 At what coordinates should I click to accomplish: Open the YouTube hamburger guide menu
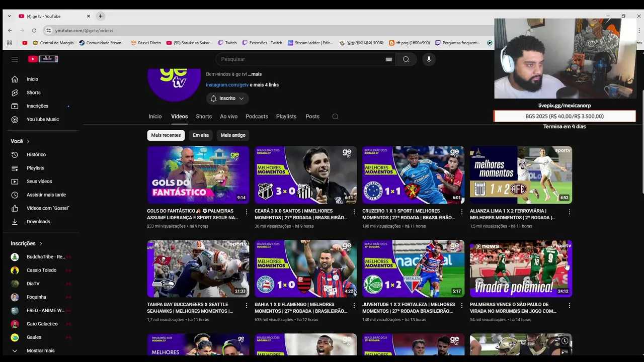tap(15, 59)
